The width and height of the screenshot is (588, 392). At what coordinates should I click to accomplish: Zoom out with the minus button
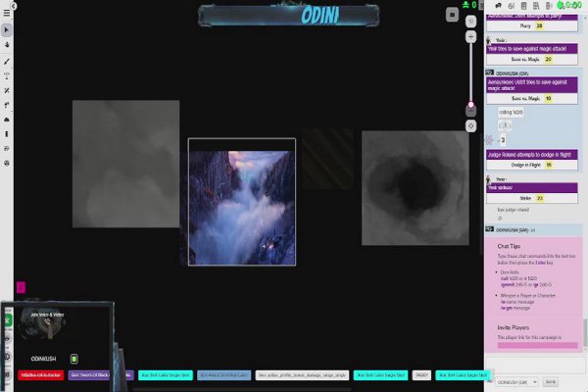[471, 112]
